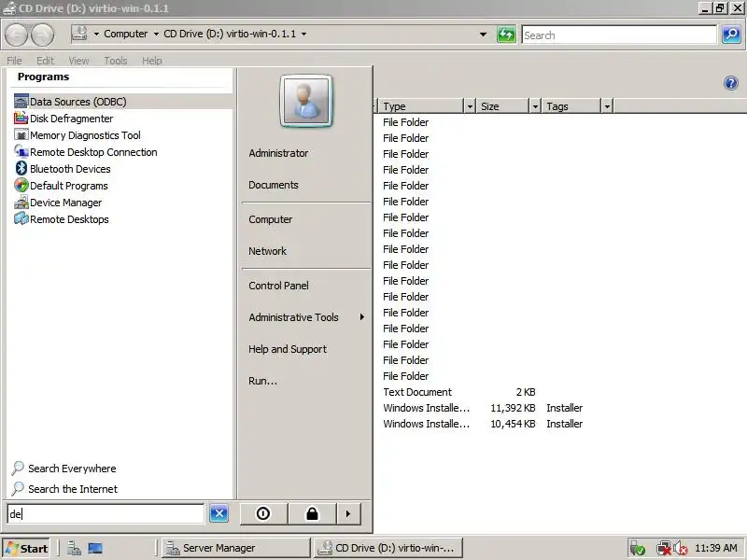The image size is (747, 560).
Task: Click the blue search magnifier button
Action: (731, 35)
